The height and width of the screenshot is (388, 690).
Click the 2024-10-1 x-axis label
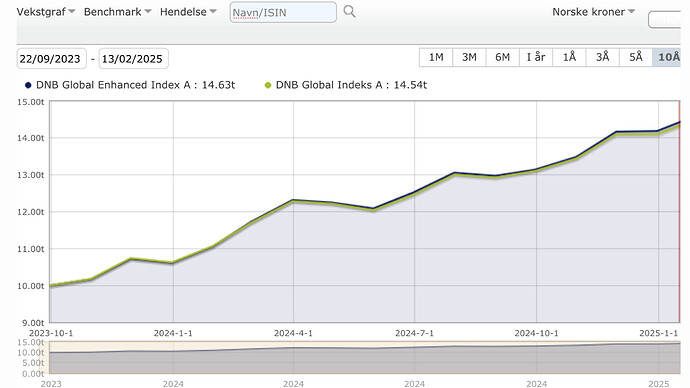(x=536, y=333)
